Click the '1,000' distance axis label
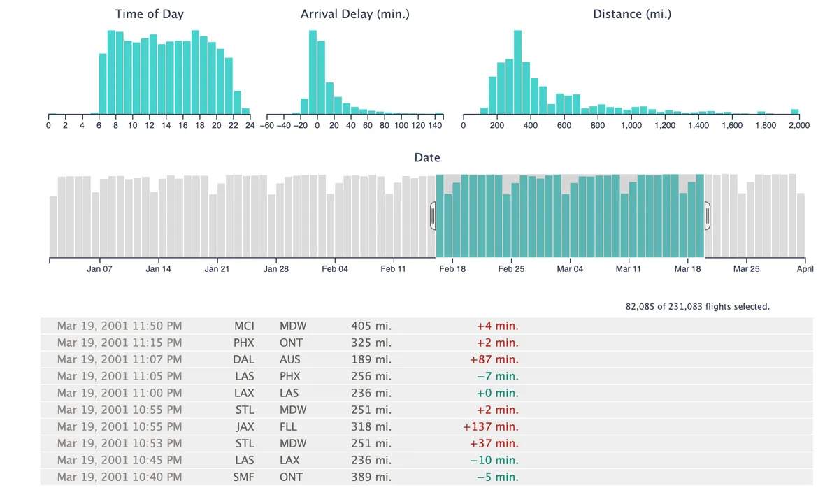This screenshot has width=839, height=504. coord(631,125)
